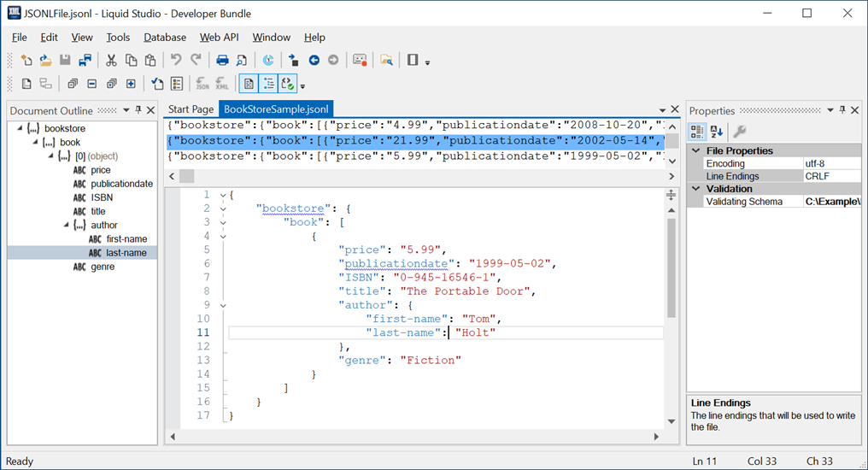868x470 pixels.
Task: Click the Open file folder icon
Action: (45, 60)
